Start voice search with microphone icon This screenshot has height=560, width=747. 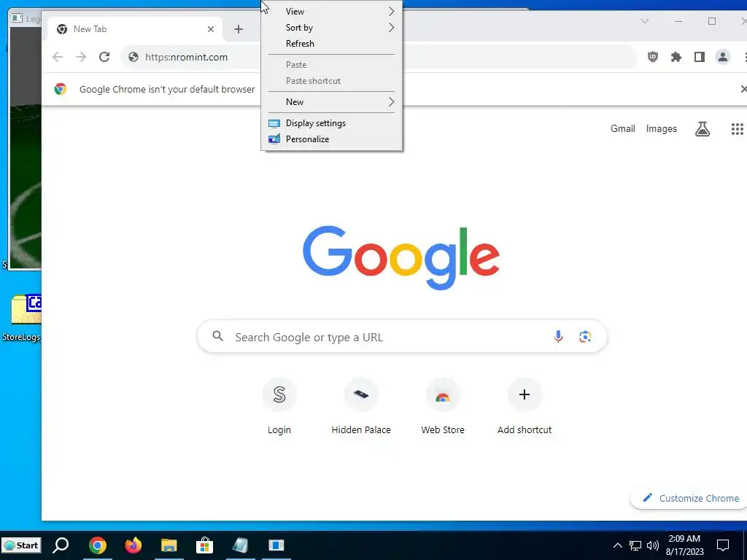click(x=558, y=337)
